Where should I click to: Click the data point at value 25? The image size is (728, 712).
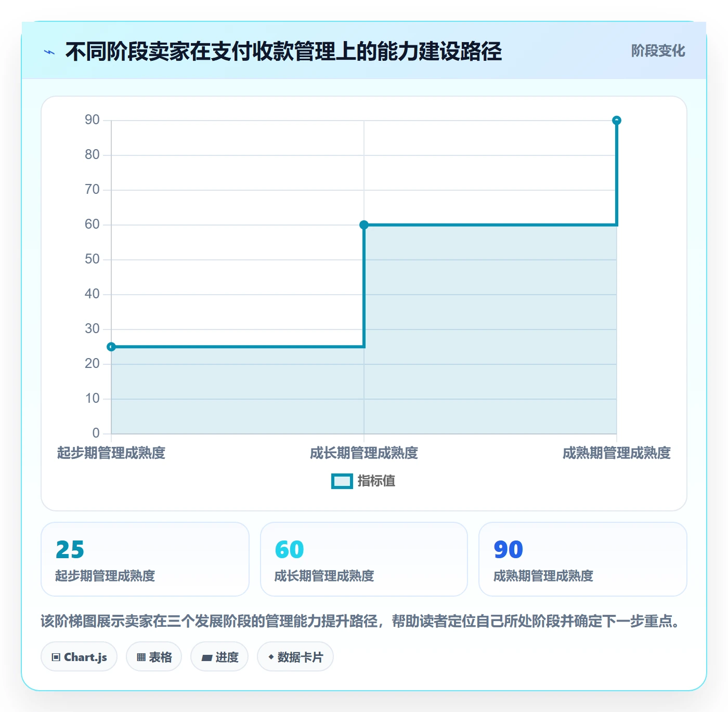point(111,347)
